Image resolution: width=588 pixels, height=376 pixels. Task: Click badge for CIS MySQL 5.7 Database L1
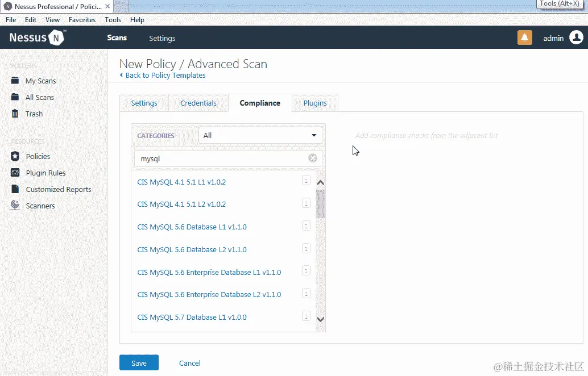pos(306,316)
